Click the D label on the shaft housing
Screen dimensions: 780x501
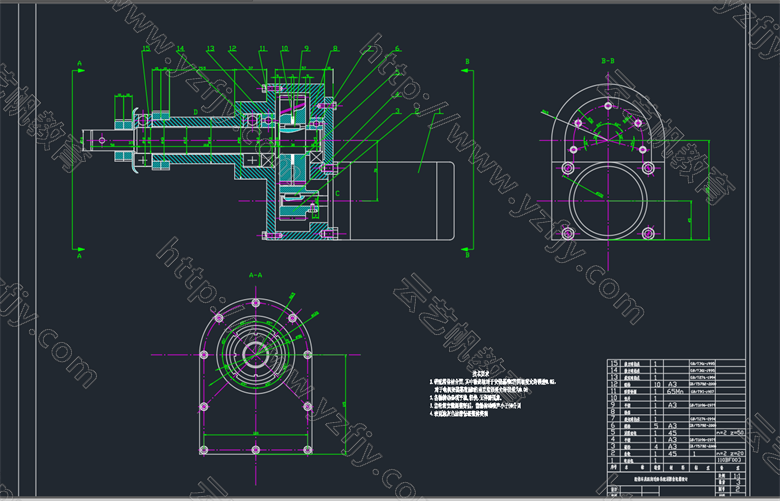(195, 112)
